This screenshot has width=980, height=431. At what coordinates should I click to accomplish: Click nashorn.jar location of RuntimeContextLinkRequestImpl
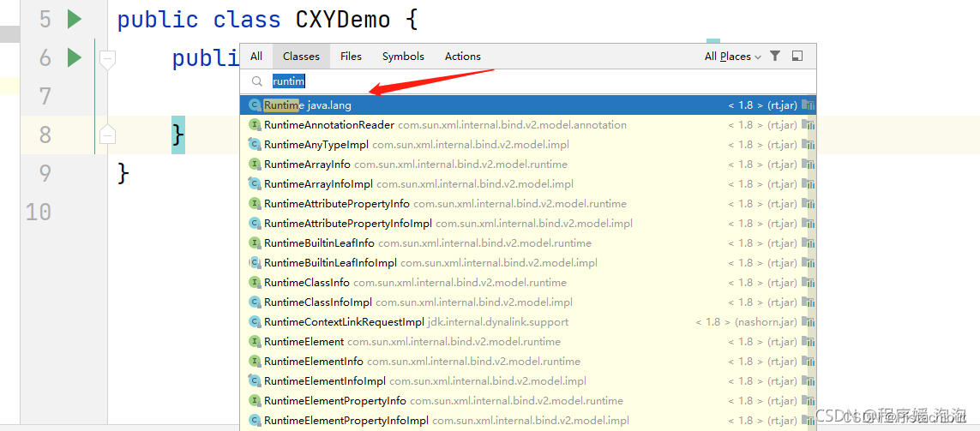point(767,322)
